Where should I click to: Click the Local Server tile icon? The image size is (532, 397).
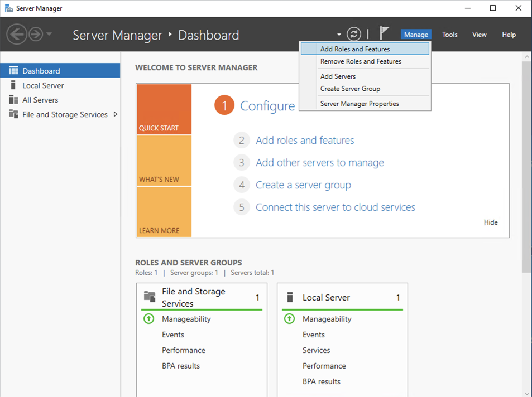click(x=290, y=297)
